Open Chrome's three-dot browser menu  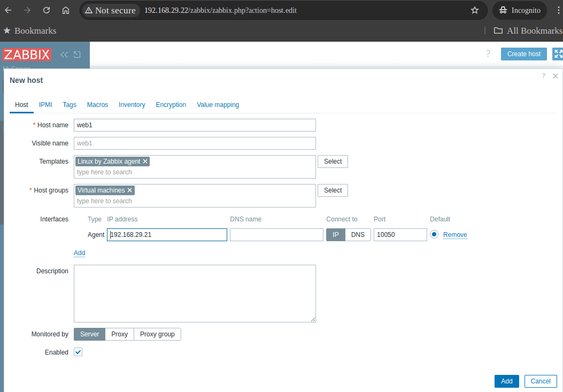[x=558, y=10]
